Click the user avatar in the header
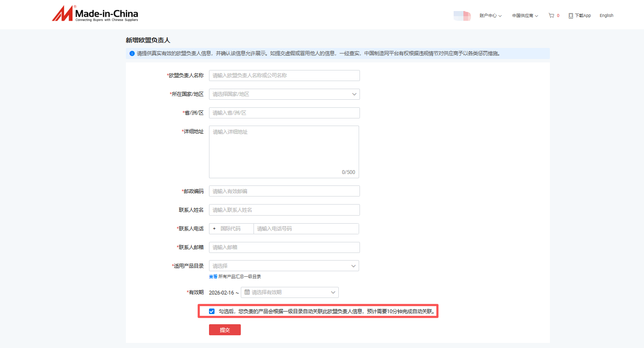644x348 pixels. tap(462, 15)
